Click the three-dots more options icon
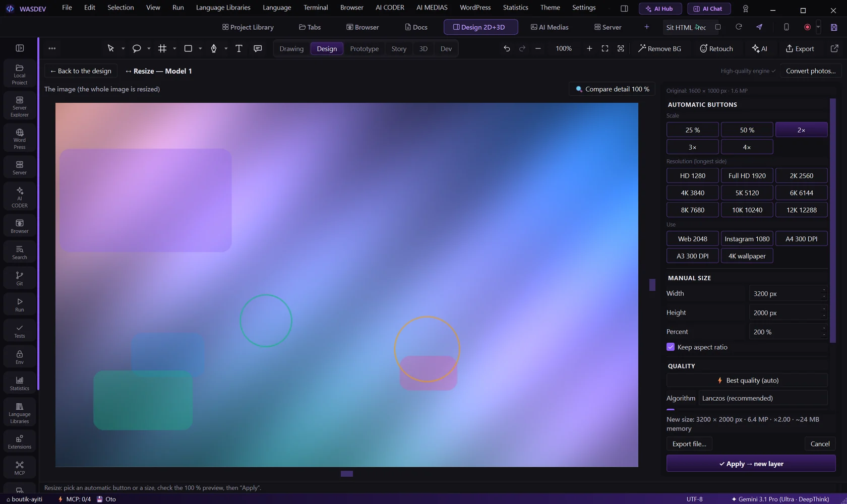Image resolution: width=847 pixels, height=504 pixels. 52,48
